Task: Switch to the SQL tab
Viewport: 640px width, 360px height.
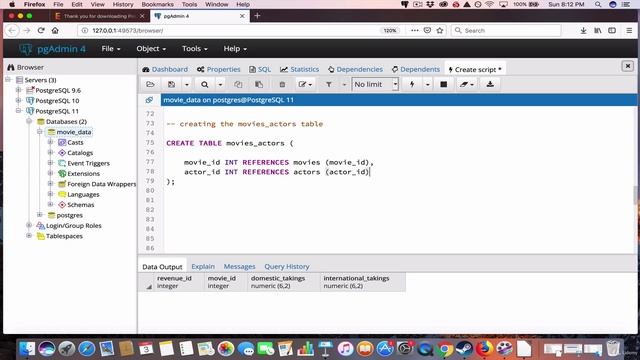Action: tap(260, 69)
